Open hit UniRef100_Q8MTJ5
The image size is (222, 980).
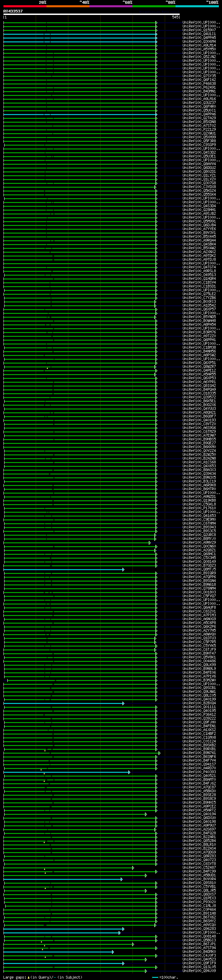(199, 569)
